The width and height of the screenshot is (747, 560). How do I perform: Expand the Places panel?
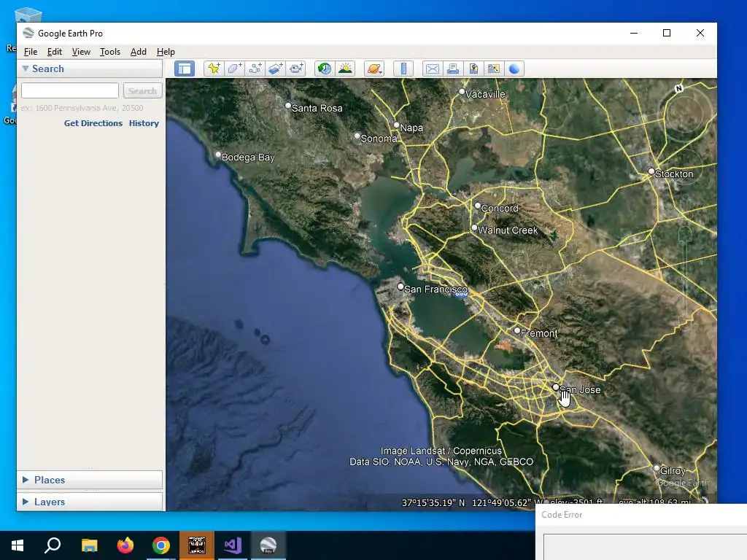26,480
